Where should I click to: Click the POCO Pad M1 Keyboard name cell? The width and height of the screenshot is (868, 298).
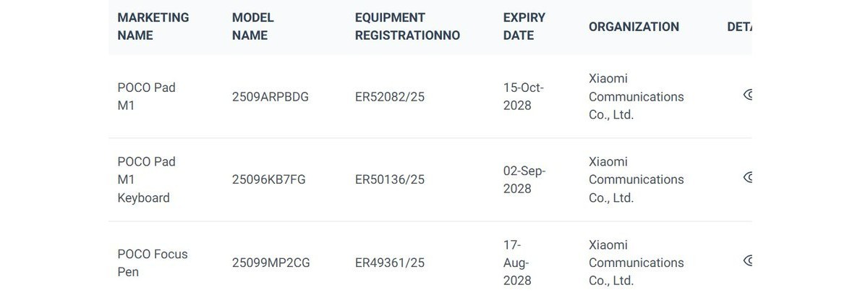(146, 179)
